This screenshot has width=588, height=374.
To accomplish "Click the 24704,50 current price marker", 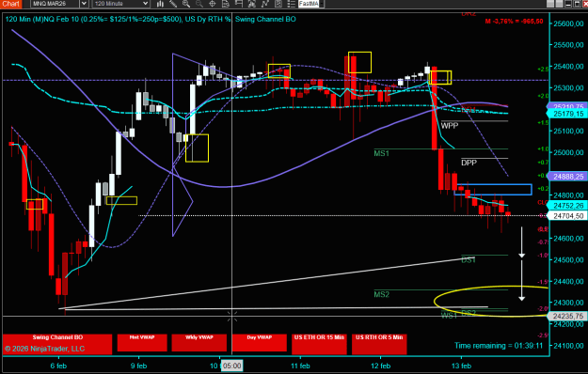I will point(567,215).
